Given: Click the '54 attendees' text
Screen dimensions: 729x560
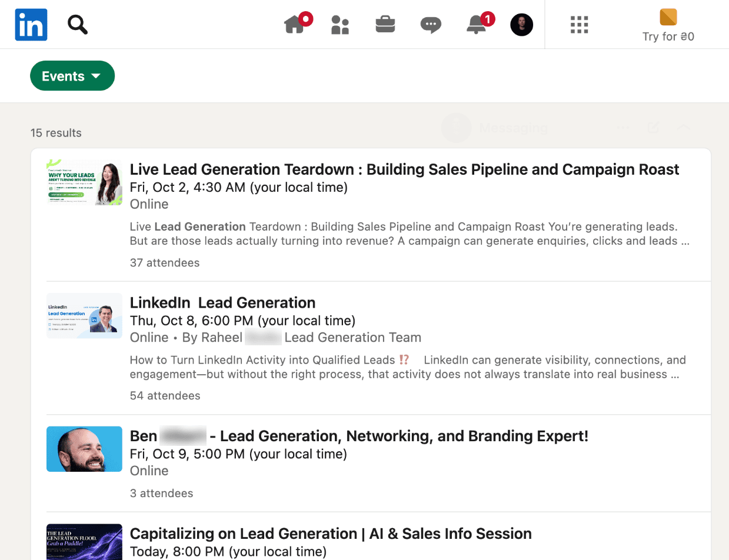Looking at the screenshot, I should (x=165, y=396).
